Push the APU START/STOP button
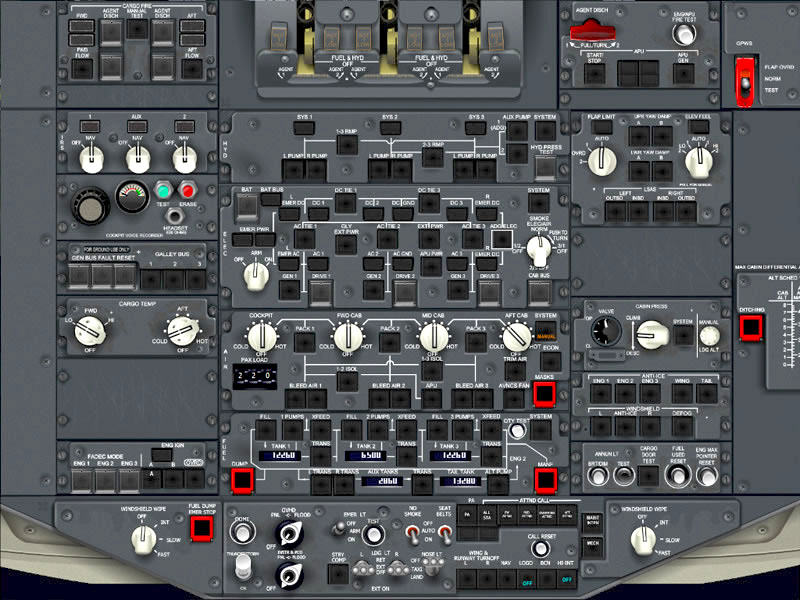Screen dimensions: 800x600 pyautogui.click(x=595, y=73)
